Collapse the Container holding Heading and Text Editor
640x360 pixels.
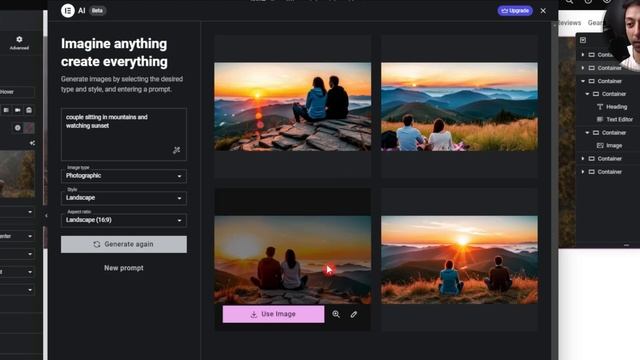coord(587,94)
